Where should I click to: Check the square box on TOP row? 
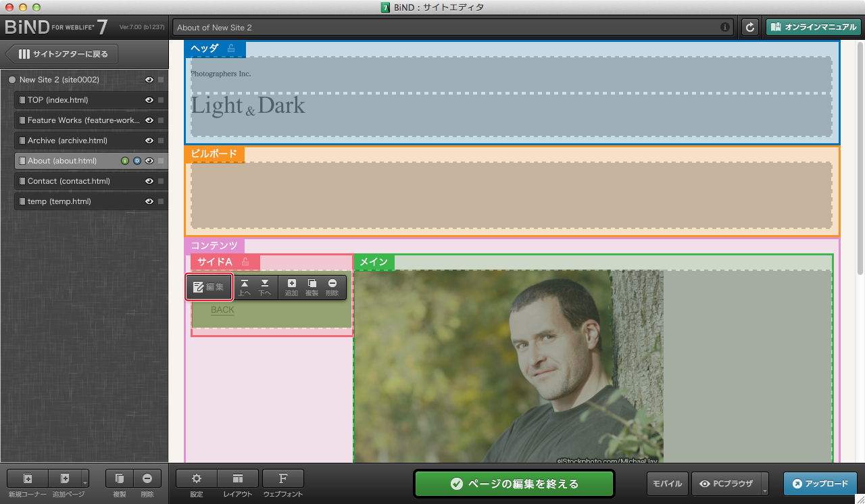point(161,100)
